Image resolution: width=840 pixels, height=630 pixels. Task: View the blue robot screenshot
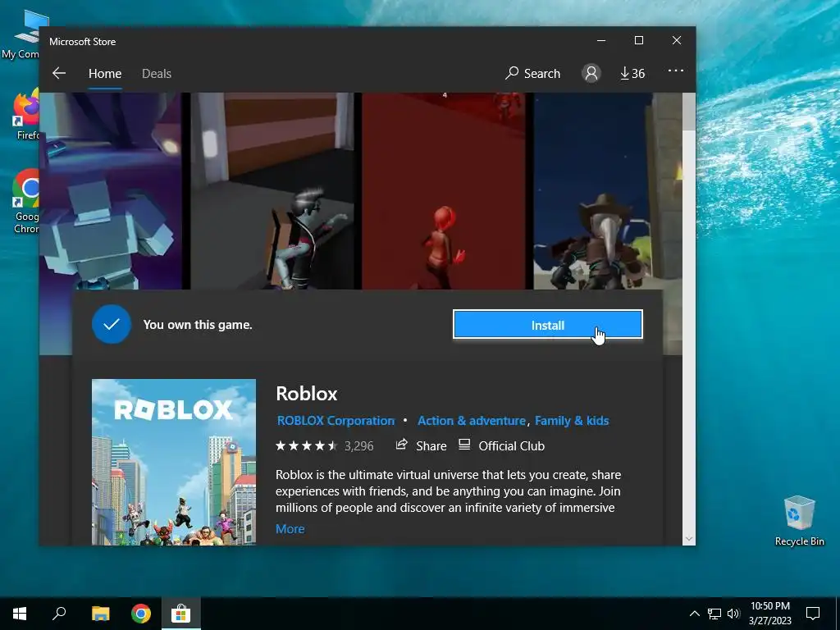pyautogui.click(x=111, y=191)
